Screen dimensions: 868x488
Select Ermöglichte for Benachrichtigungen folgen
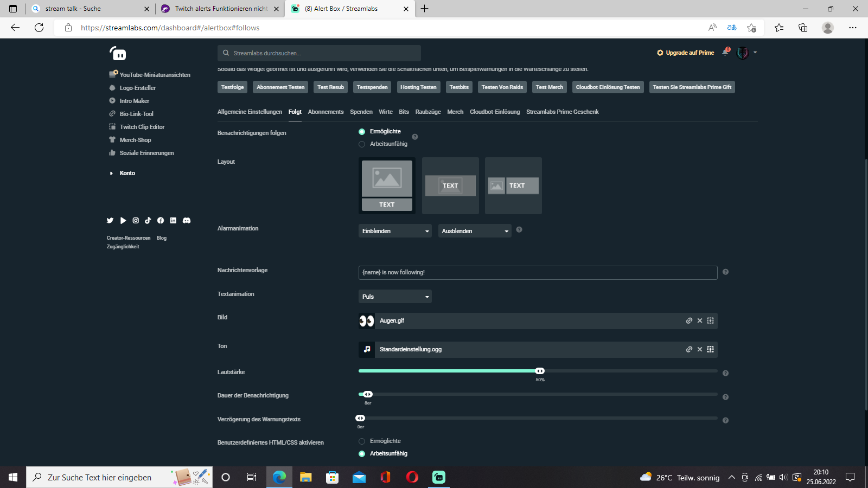[x=362, y=132]
